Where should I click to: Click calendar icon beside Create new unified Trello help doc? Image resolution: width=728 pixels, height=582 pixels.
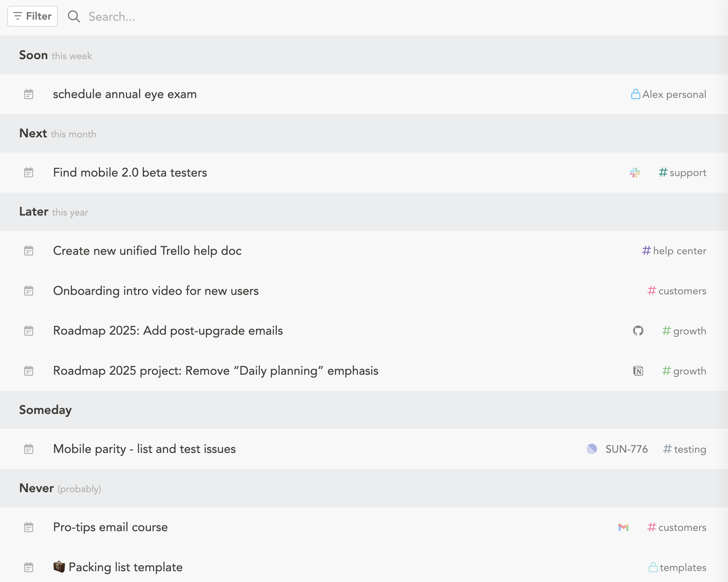coord(29,251)
